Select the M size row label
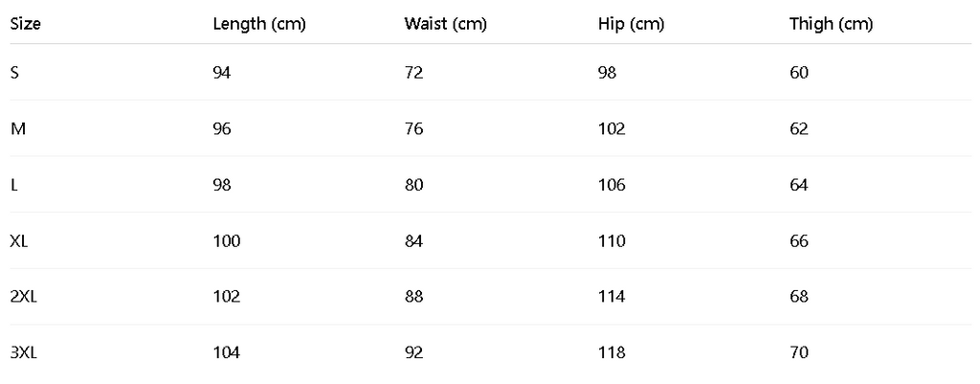The image size is (980, 384). (17, 129)
